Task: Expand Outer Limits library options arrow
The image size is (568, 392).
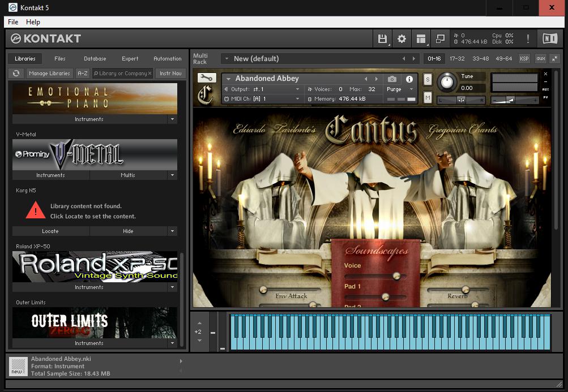Action: click(x=172, y=343)
